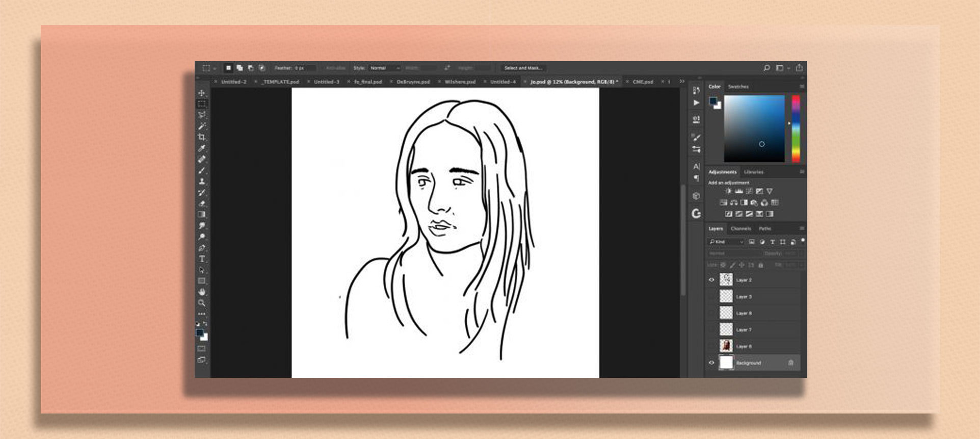Hide Layer 2 visibility eye
Screen dimensions: 980x439
tap(711, 280)
